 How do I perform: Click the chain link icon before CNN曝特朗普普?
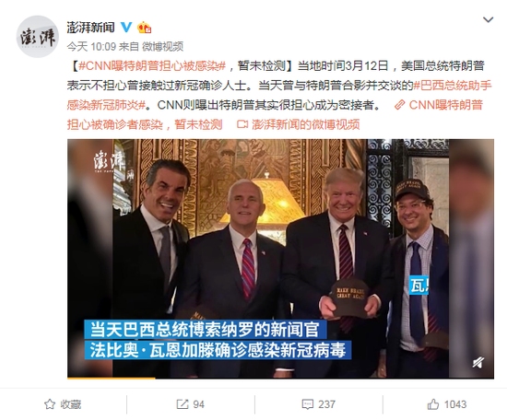click(400, 105)
